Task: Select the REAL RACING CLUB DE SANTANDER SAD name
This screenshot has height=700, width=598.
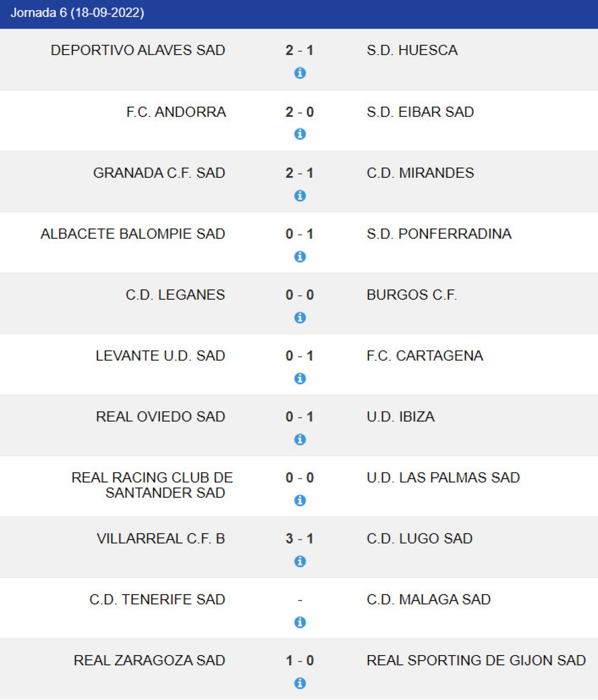Action: click(152, 485)
